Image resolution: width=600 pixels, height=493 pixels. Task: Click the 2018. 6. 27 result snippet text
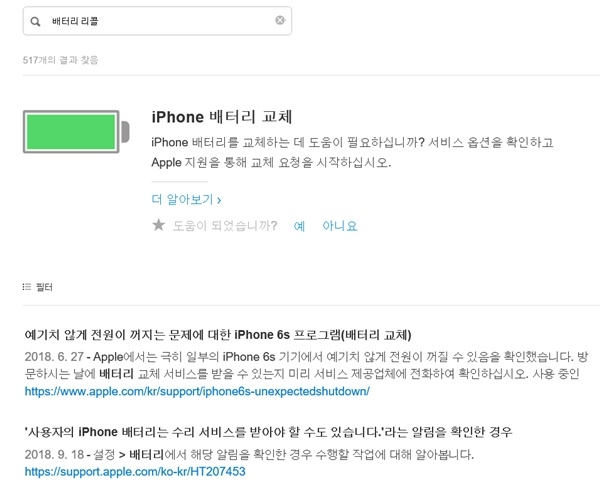coord(306,365)
